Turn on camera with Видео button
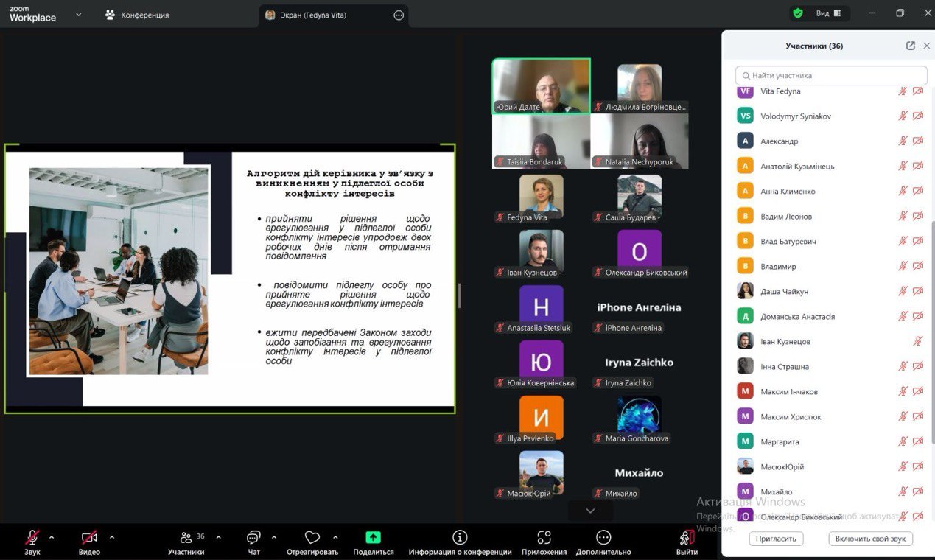 point(89,538)
